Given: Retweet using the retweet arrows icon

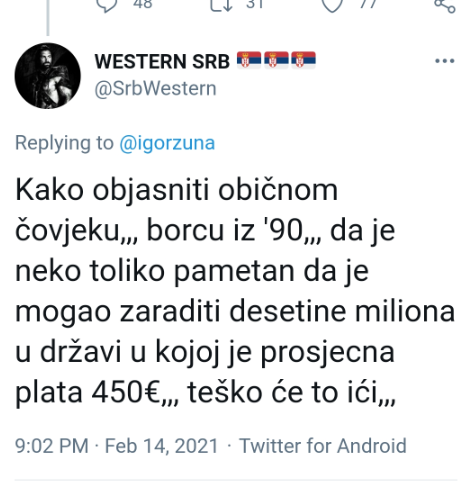Looking at the screenshot, I should 221,5.
